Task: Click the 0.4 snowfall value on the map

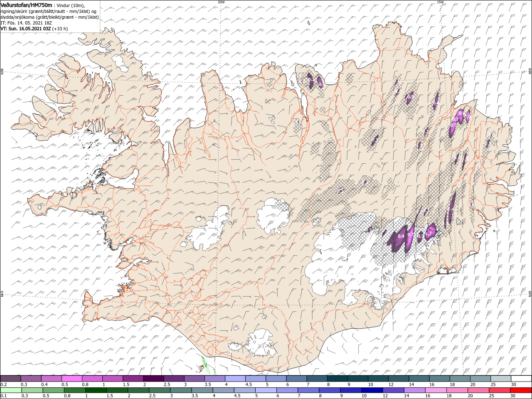Action: click(x=401, y=236)
